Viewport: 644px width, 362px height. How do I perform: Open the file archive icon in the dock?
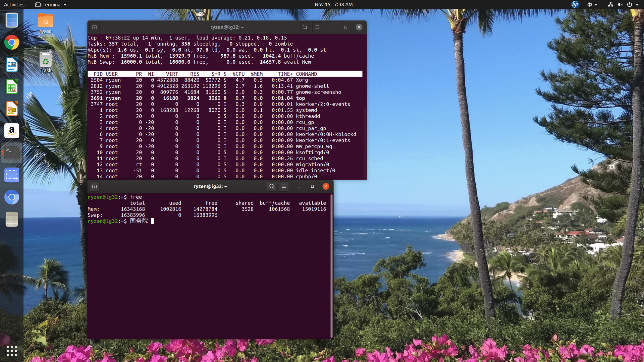[x=12, y=220]
